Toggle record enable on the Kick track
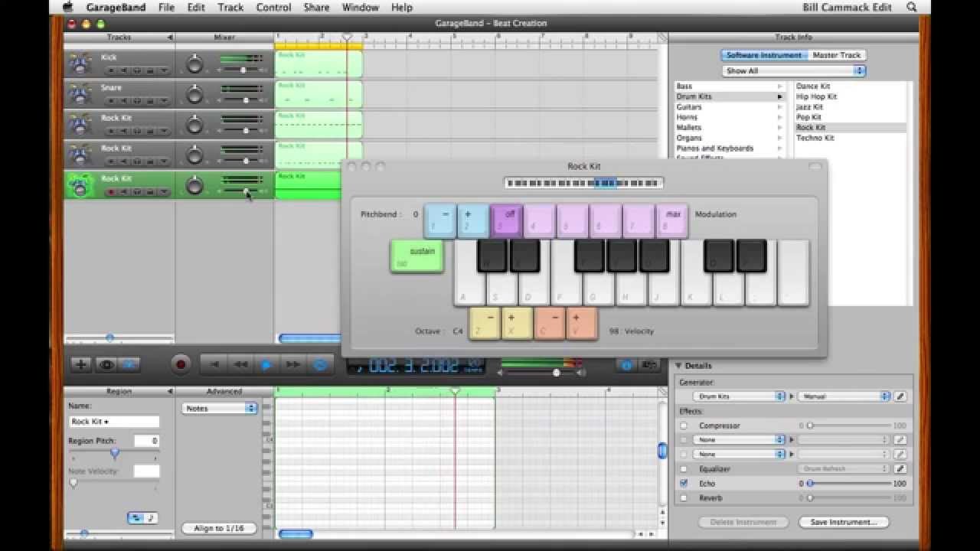This screenshot has height=551, width=980. pyautogui.click(x=112, y=71)
